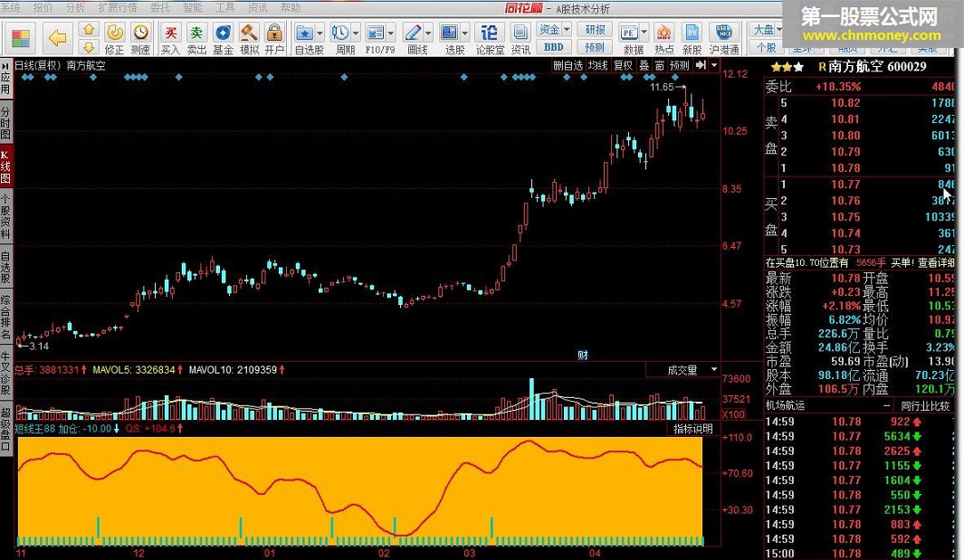The width and height of the screenshot is (964, 560).
Task: Toggle 窗 multi-window mode
Action: 660,66
